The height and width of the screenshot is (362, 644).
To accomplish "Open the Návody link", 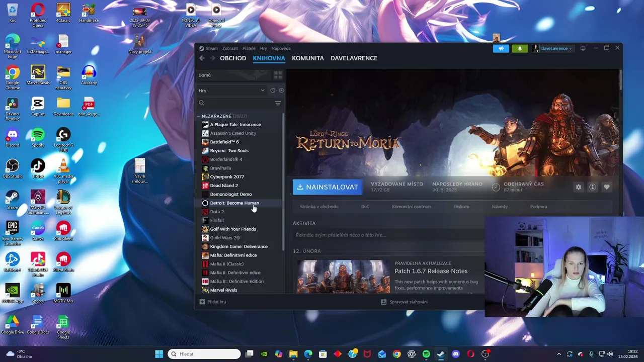I will click(500, 207).
